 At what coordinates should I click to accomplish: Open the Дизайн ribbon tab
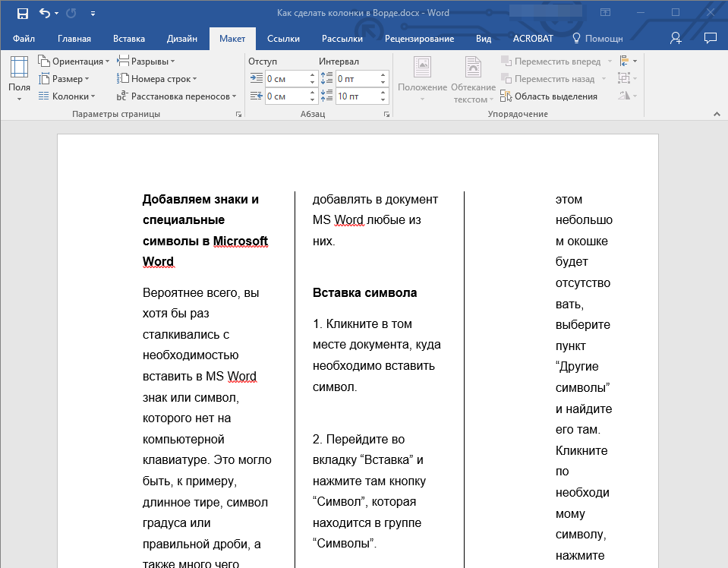(182, 39)
